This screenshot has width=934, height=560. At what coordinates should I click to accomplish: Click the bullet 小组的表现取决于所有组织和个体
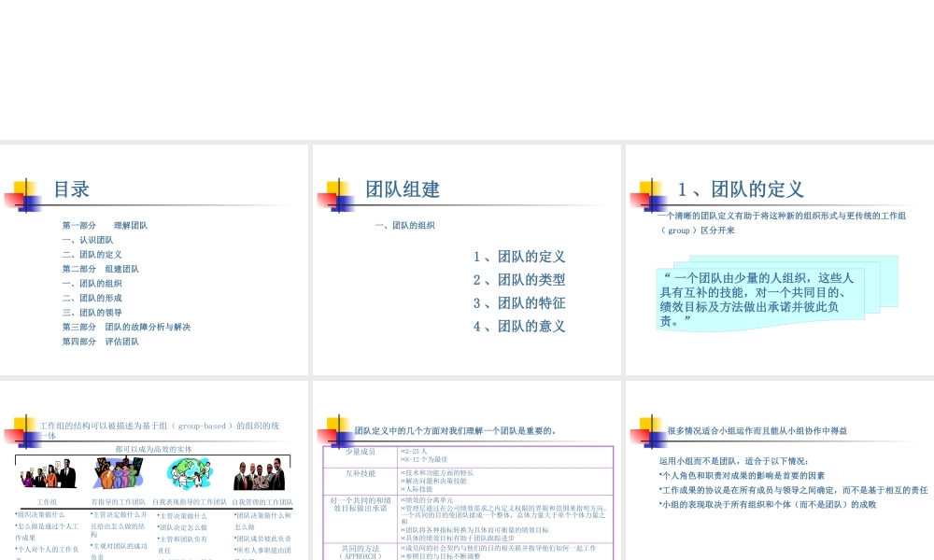click(x=768, y=505)
